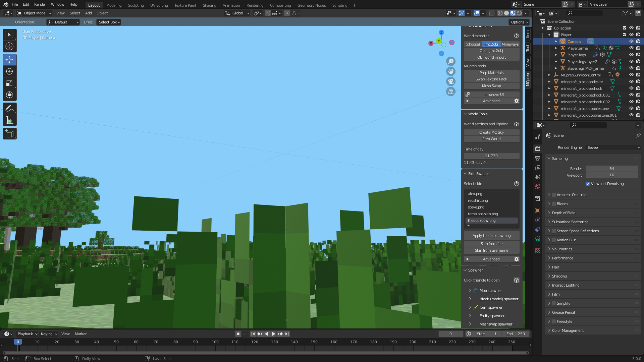Pick the Annotate pencil tool

click(x=9, y=108)
